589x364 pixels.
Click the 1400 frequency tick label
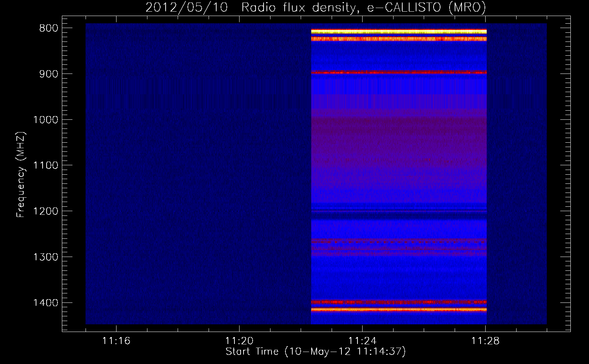coord(46,303)
